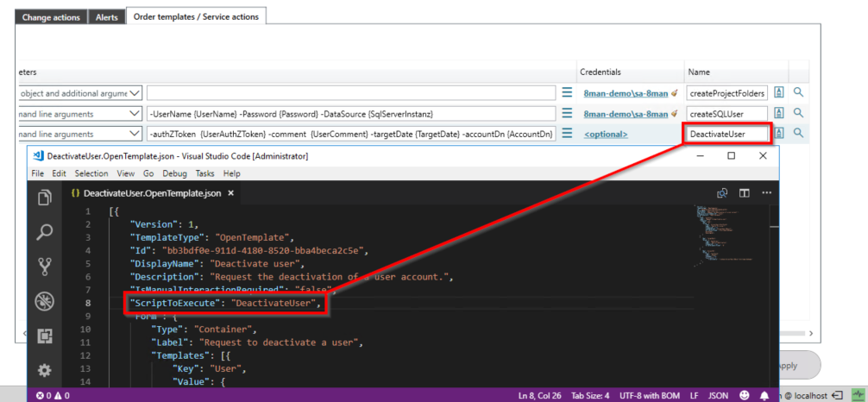
Task: Open the dropdown in the DeactivateUser row
Action: point(134,133)
